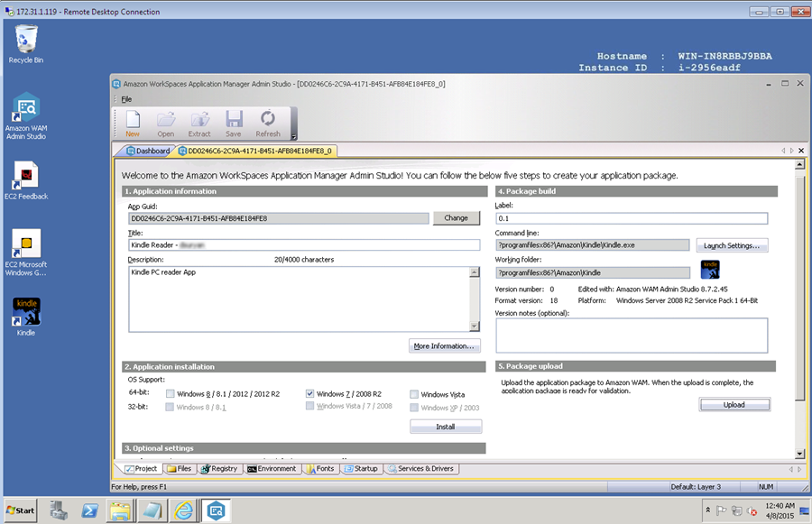Click the New toolbar icon
The width and height of the screenshot is (812, 524).
coord(133,123)
